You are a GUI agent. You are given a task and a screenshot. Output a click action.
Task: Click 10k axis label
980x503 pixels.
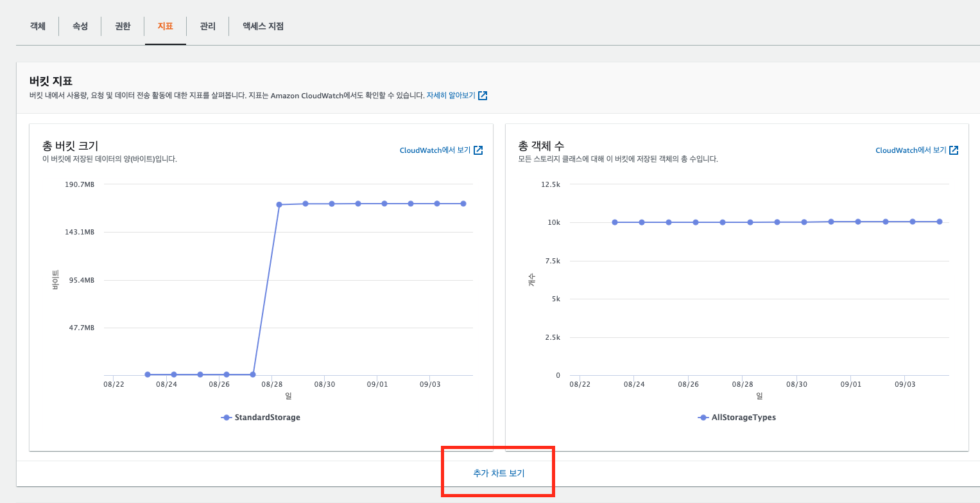pos(554,222)
